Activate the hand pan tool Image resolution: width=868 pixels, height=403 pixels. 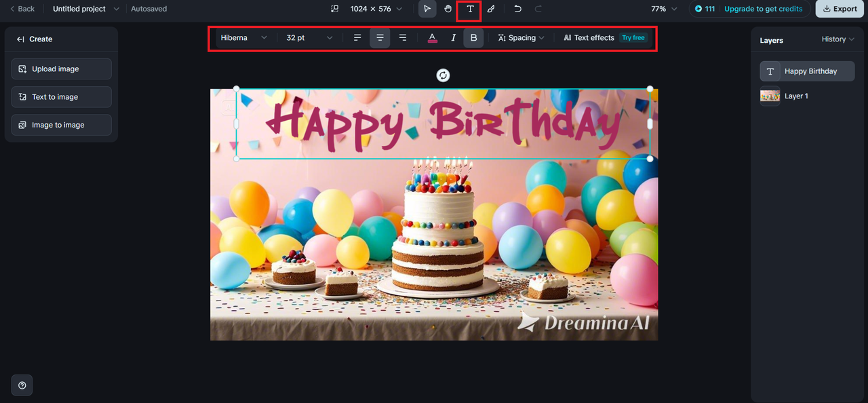click(448, 9)
